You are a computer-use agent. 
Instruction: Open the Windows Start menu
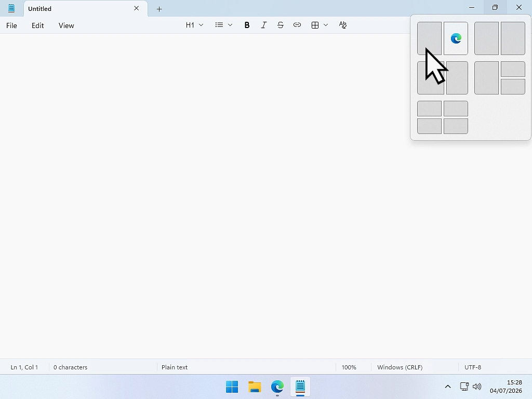coord(232,387)
